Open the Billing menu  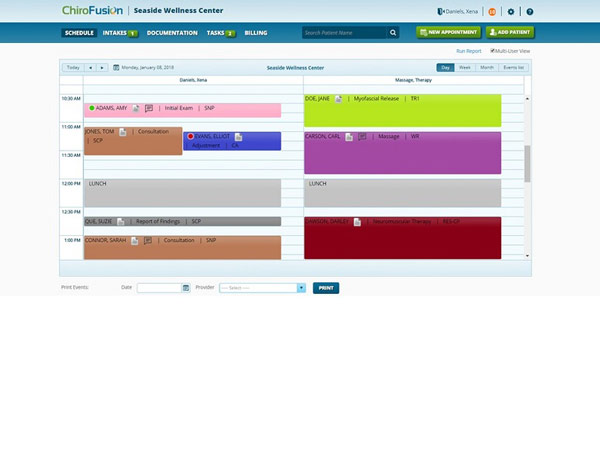tap(256, 33)
